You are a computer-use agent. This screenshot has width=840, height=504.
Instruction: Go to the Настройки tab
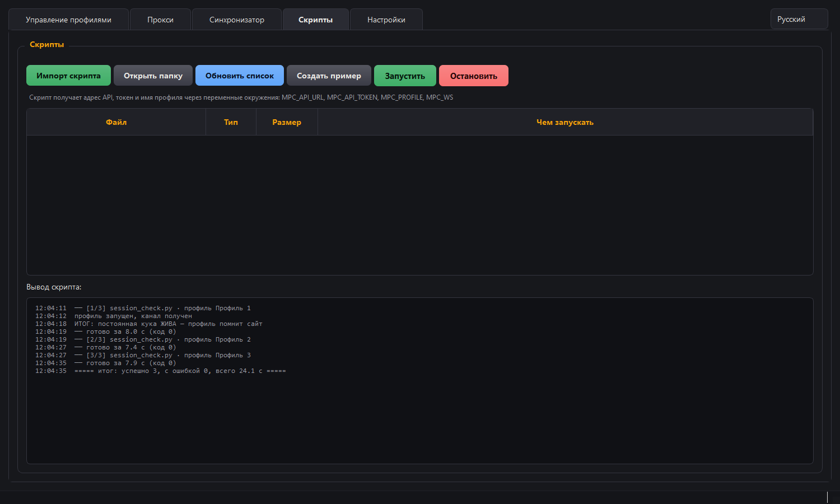386,20
